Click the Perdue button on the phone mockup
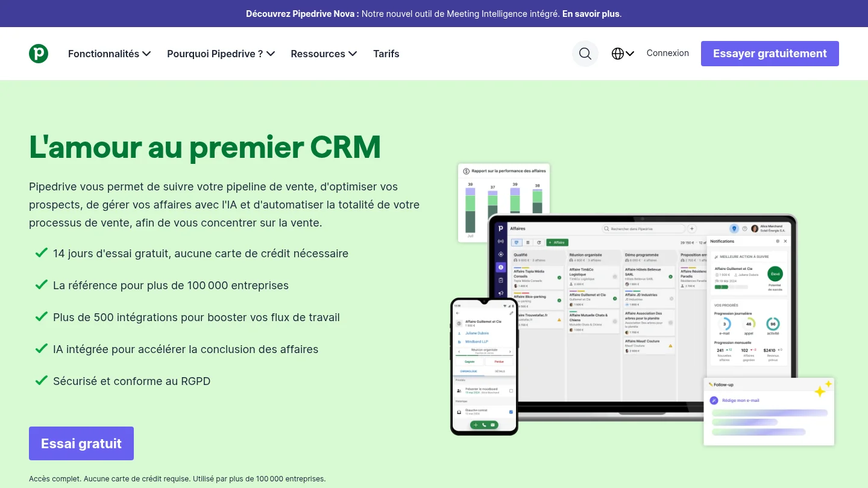Image resolution: width=868 pixels, height=488 pixels. [499, 362]
